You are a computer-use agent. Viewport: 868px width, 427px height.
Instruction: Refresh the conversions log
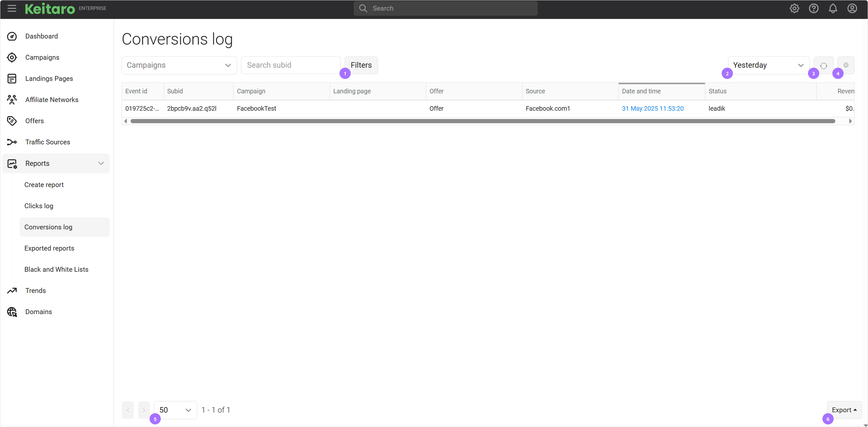[x=823, y=65]
